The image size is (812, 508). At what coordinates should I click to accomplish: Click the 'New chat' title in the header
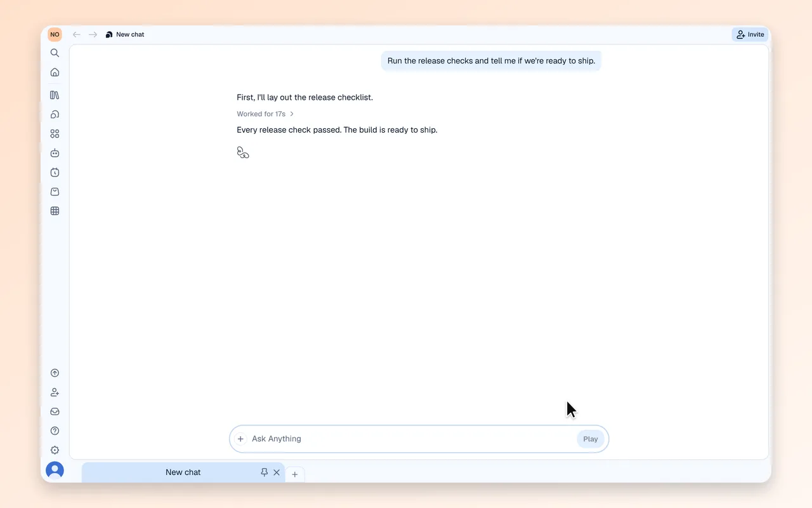(130, 34)
